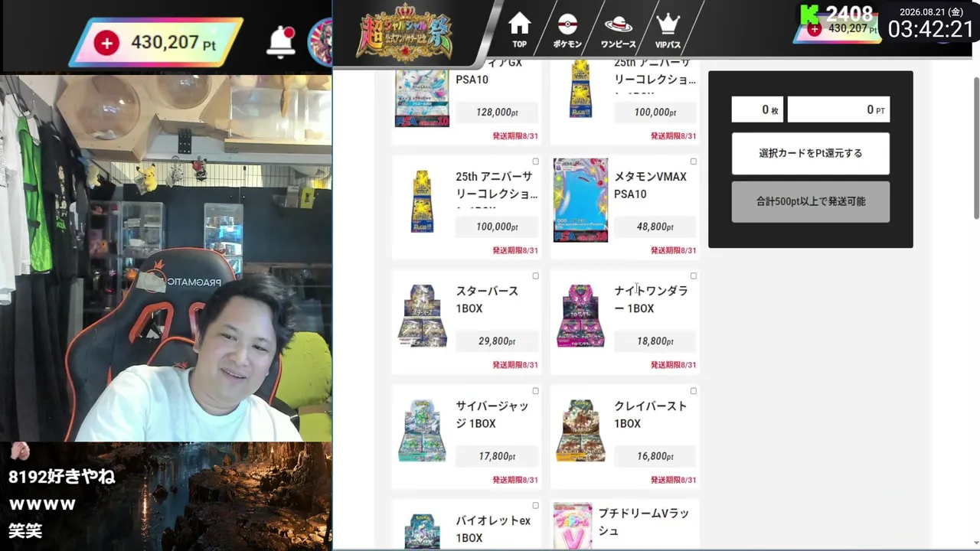Click the 17,800pt price
Image resolution: width=980 pixels, height=551 pixels.
click(x=497, y=457)
